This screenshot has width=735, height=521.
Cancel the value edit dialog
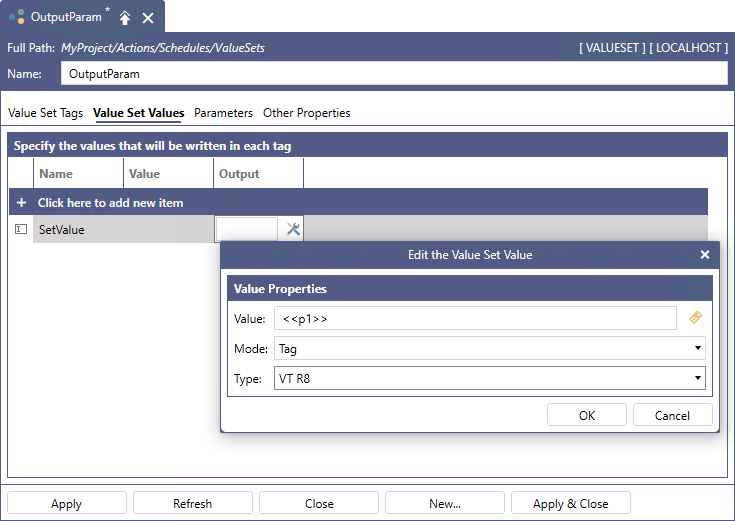point(672,415)
